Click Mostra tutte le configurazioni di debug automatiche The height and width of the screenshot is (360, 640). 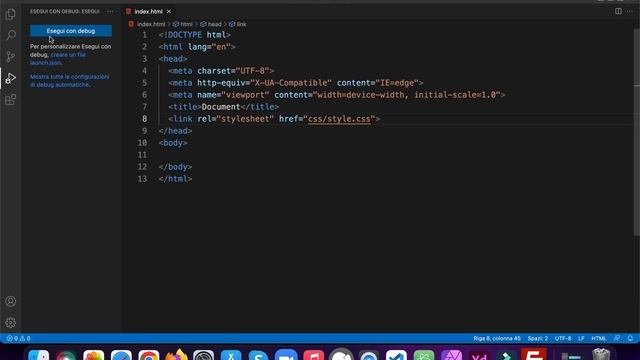click(x=69, y=81)
